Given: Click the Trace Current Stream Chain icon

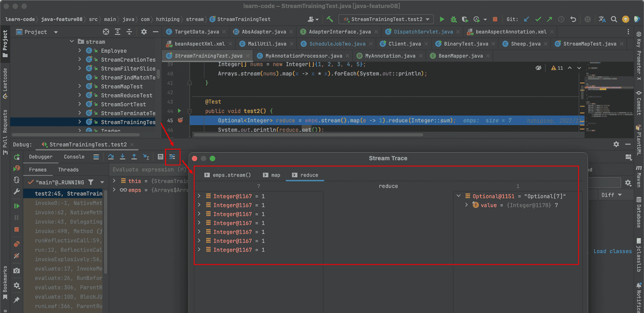Looking at the screenshot, I should point(172,157).
